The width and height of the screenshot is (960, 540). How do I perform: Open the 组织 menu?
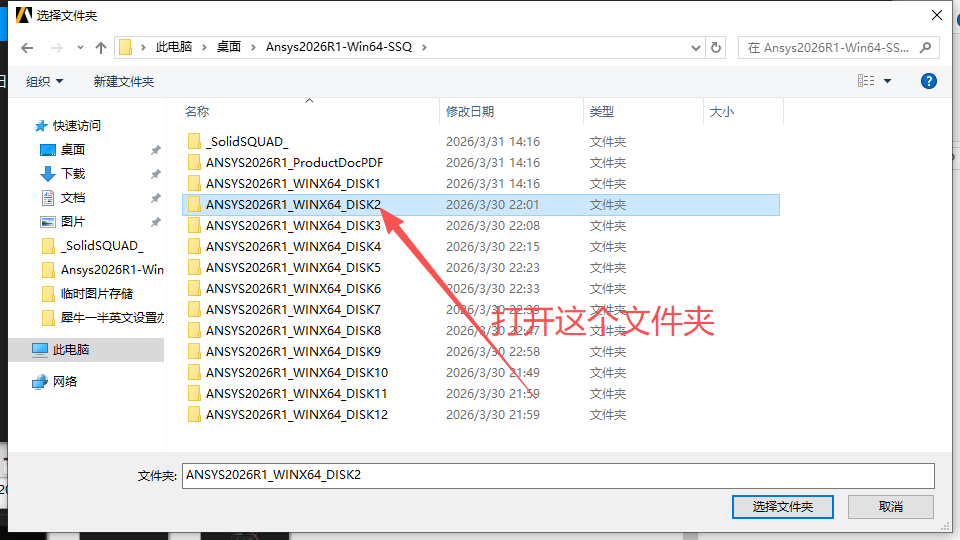tap(44, 81)
